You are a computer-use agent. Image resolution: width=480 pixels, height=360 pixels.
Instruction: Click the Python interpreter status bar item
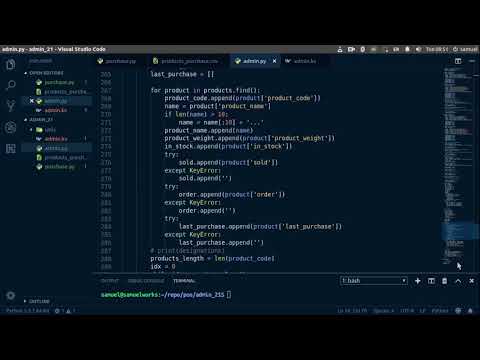(28, 311)
